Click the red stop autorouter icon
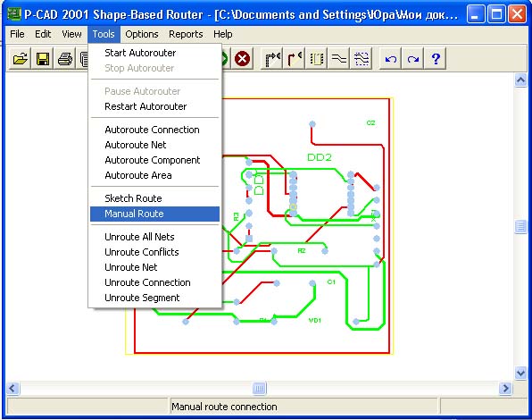The height and width of the screenshot is (420, 532). pos(242,59)
